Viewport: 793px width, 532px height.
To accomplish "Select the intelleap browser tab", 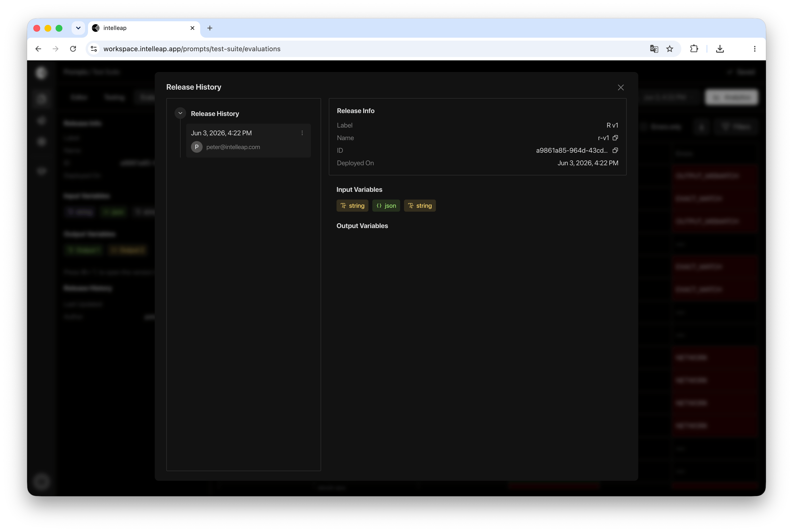I will click(144, 28).
